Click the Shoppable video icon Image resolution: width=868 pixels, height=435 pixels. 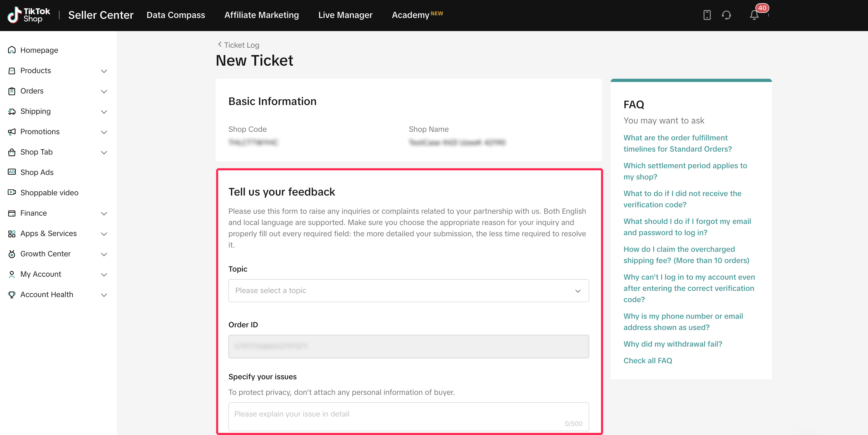pos(12,192)
